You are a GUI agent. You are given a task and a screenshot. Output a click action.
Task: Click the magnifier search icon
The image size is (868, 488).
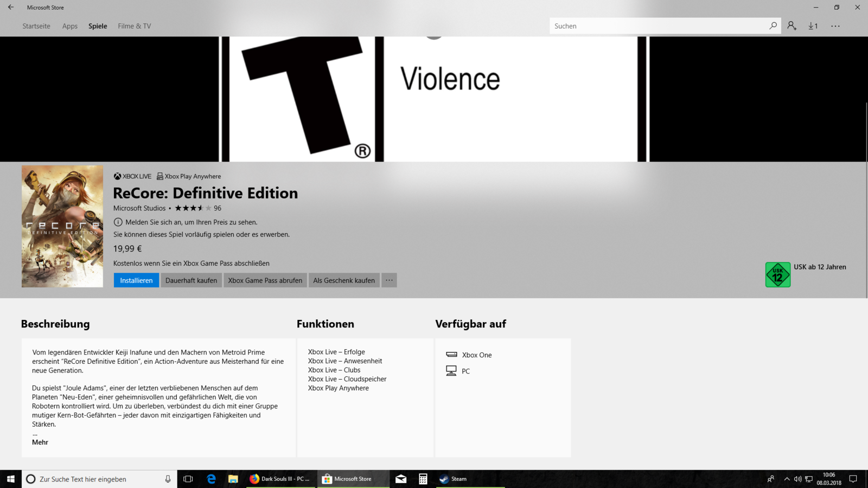click(x=773, y=26)
